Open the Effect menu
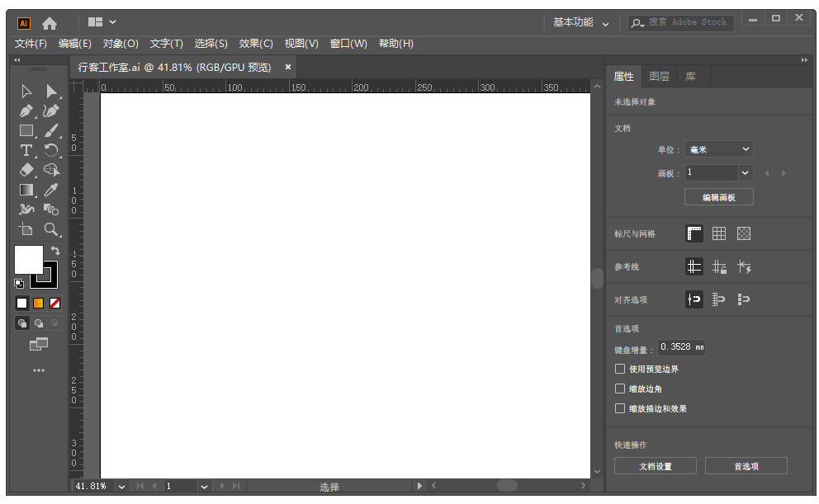Screen dimensions: 819x504 click(x=256, y=44)
